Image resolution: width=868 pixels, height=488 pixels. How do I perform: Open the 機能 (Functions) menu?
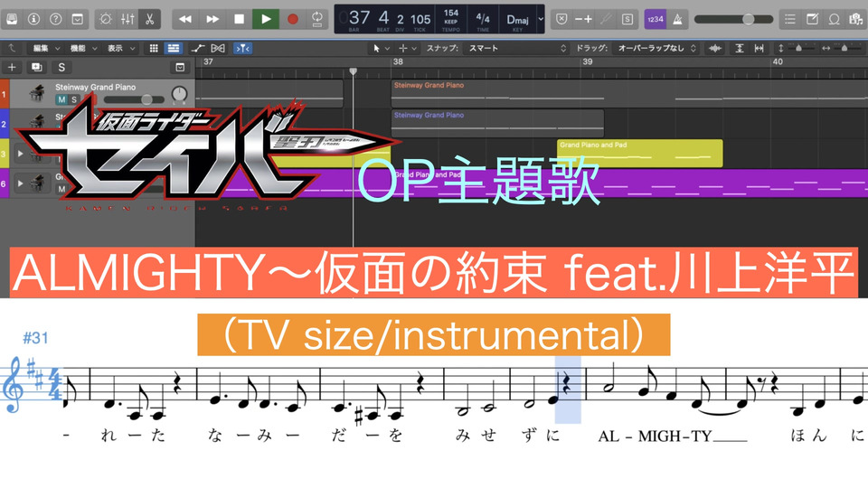pos(83,48)
